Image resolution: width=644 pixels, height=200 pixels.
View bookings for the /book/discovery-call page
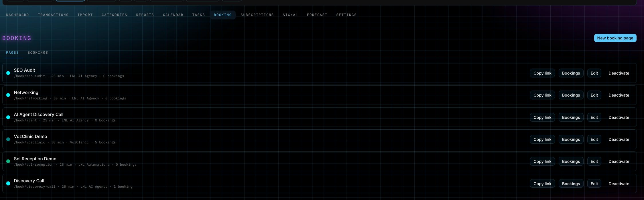571,184
